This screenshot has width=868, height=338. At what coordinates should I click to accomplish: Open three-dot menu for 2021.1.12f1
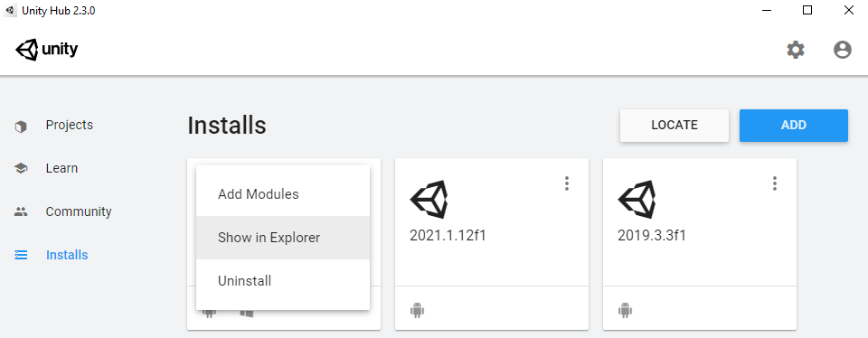pyautogui.click(x=566, y=183)
